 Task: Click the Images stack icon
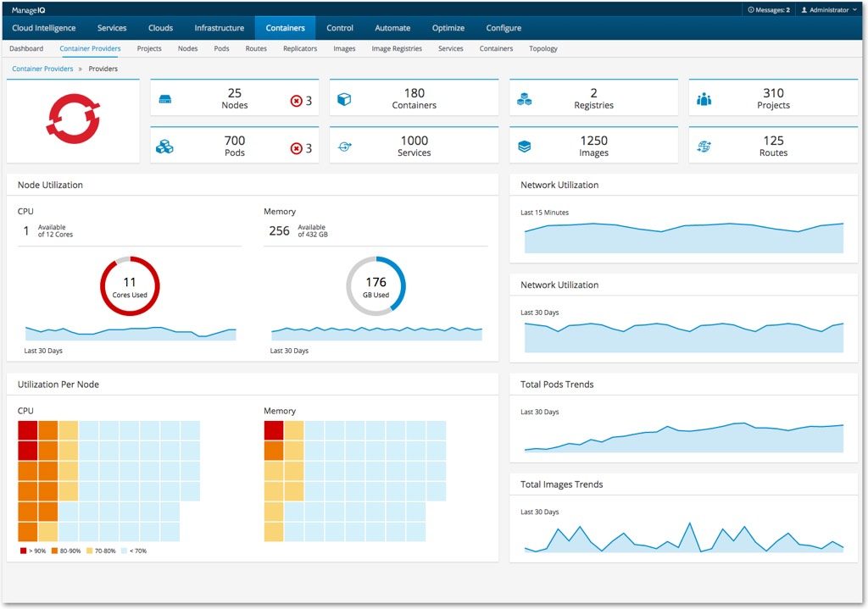click(526, 145)
